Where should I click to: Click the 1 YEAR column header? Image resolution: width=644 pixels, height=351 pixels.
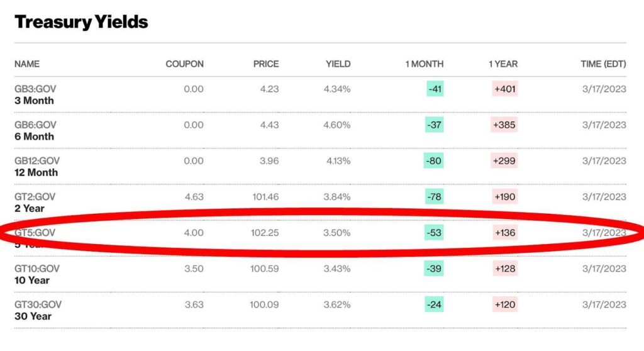coord(502,64)
